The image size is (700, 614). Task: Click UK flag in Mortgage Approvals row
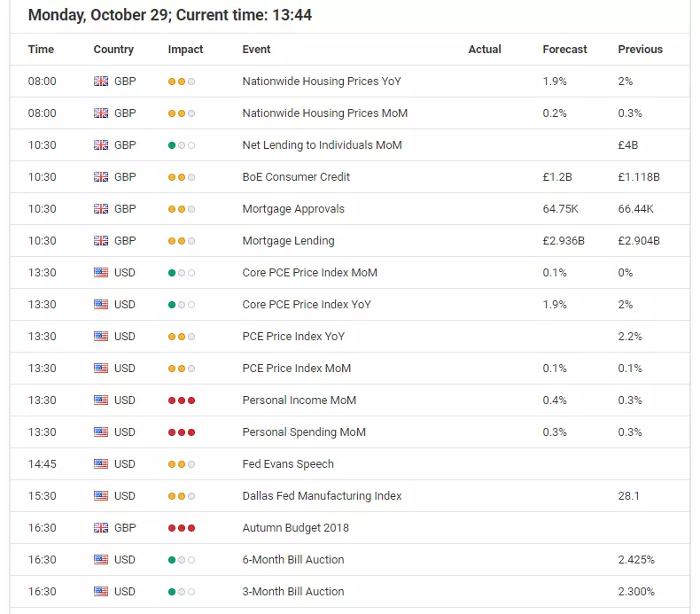[101, 209]
